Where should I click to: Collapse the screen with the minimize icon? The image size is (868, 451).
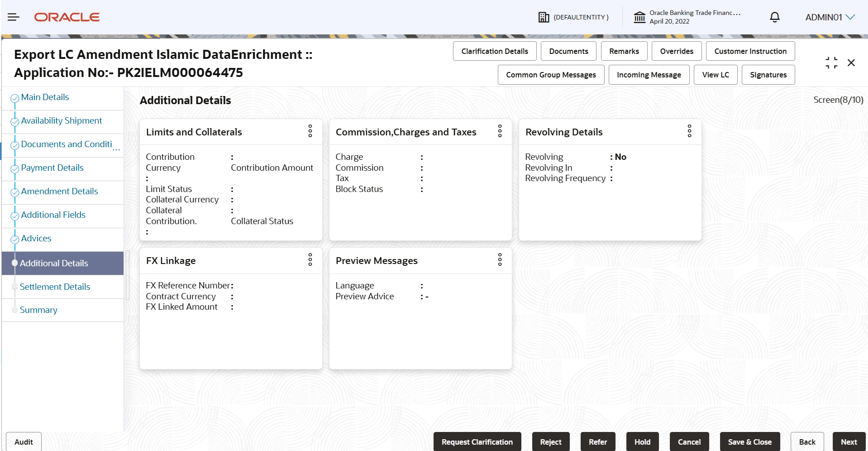pyautogui.click(x=831, y=63)
